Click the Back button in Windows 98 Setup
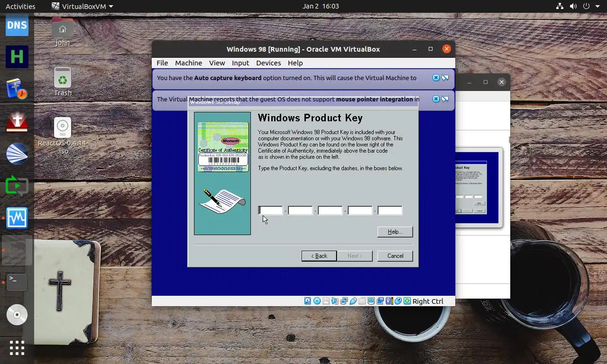This screenshot has width=607, height=364. click(x=319, y=256)
